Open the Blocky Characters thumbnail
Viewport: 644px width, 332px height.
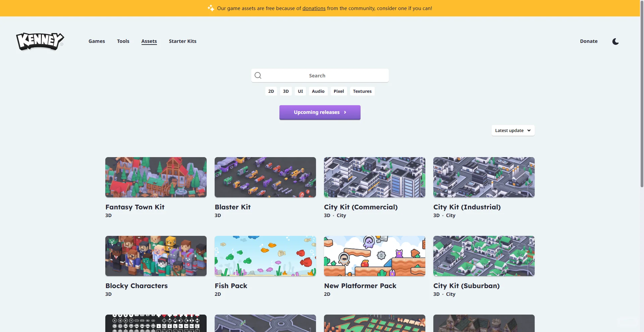pyautogui.click(x=156, y=256)
